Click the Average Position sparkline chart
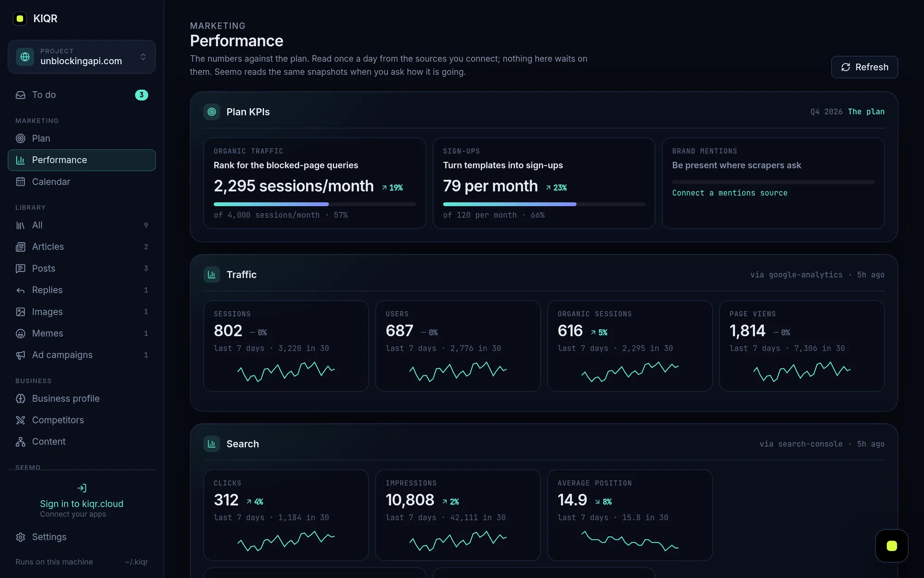This screenshot has width=924, height=578. pyautogui.click(x=630, y=541)
